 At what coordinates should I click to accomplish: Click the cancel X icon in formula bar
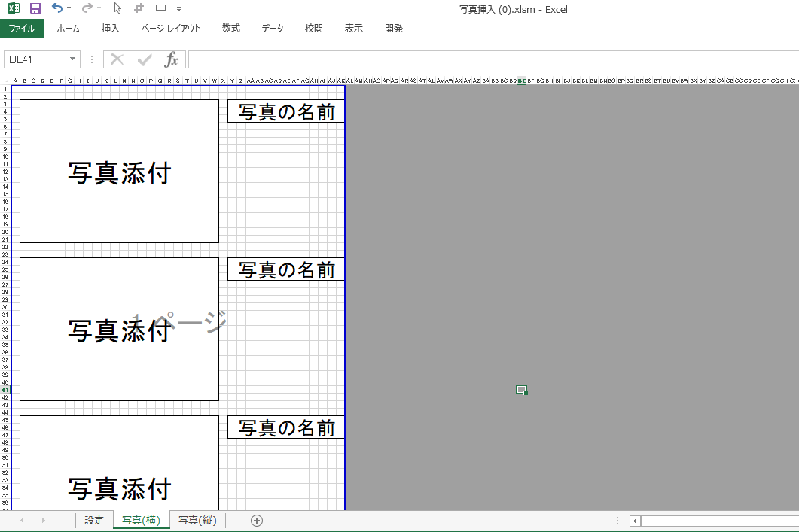point(117,59)
